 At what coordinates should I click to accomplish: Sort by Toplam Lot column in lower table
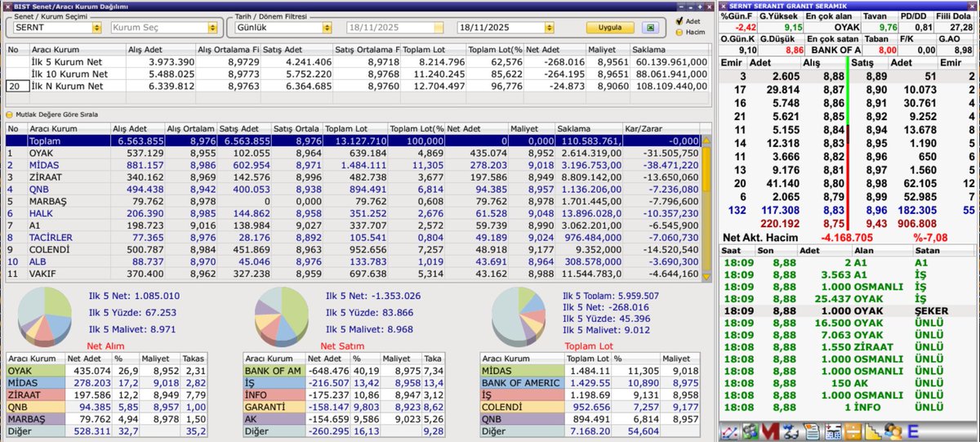[x=354, y=128]
